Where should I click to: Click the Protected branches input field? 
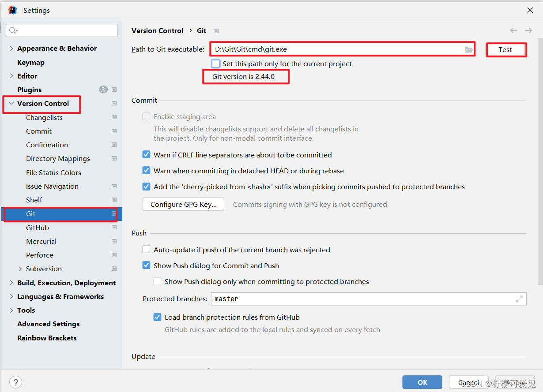369,299
